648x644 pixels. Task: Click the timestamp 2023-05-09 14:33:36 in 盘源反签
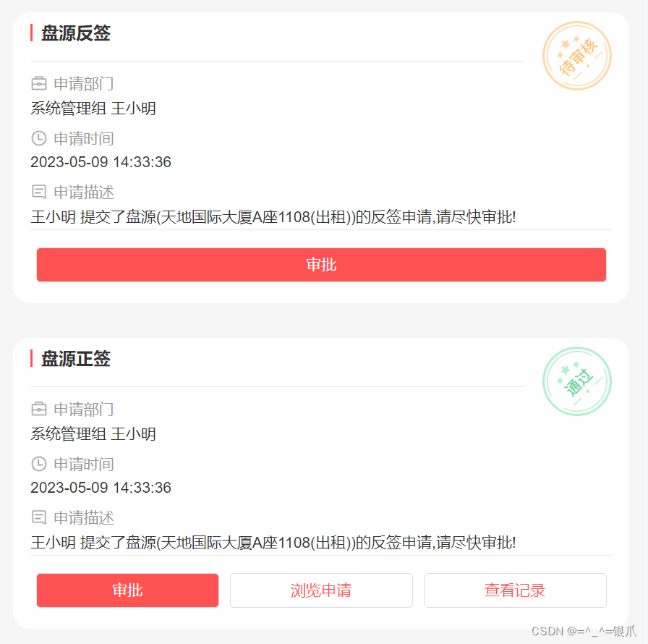click(101, 162)
